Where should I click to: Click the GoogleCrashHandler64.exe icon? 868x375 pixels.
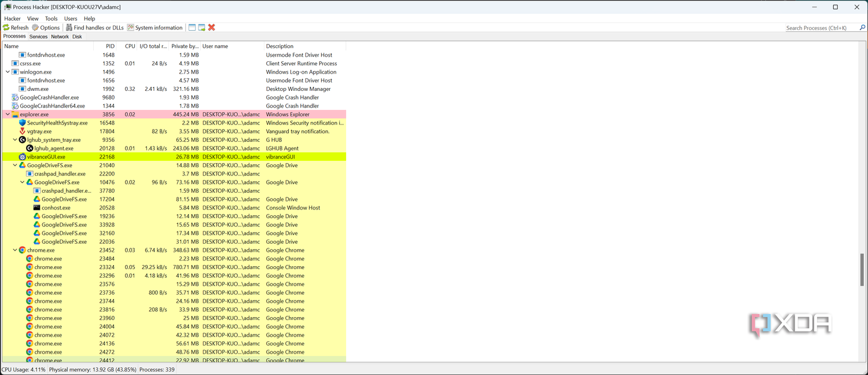[15, 106]
